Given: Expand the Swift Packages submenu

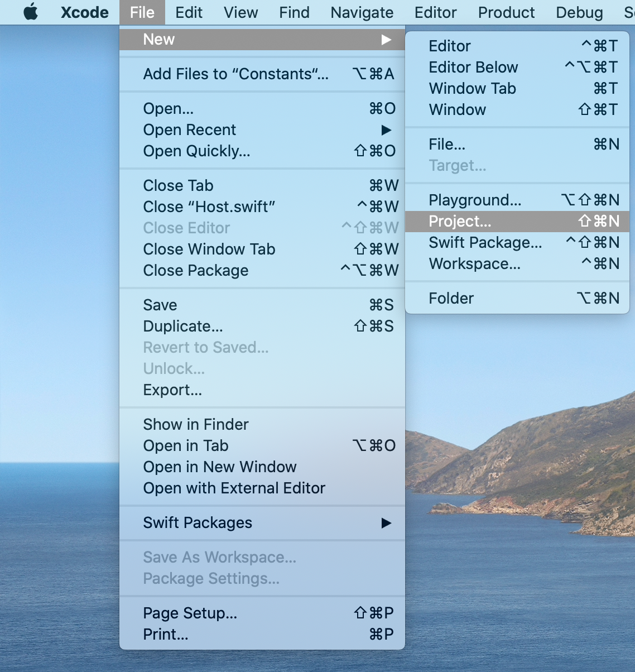Looking at the screenshot, I should [262, 523].
